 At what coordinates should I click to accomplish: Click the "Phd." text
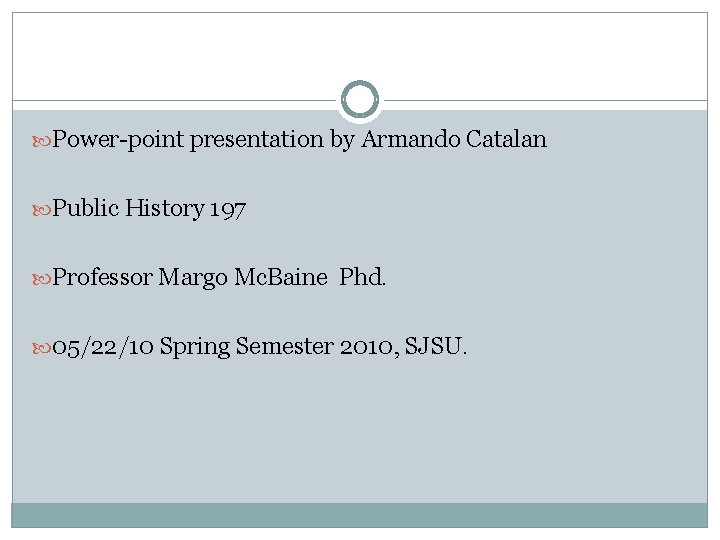coord(362,277)
